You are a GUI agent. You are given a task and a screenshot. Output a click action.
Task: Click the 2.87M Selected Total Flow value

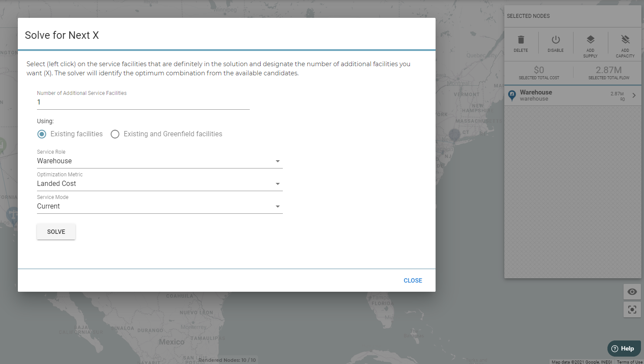609,70
